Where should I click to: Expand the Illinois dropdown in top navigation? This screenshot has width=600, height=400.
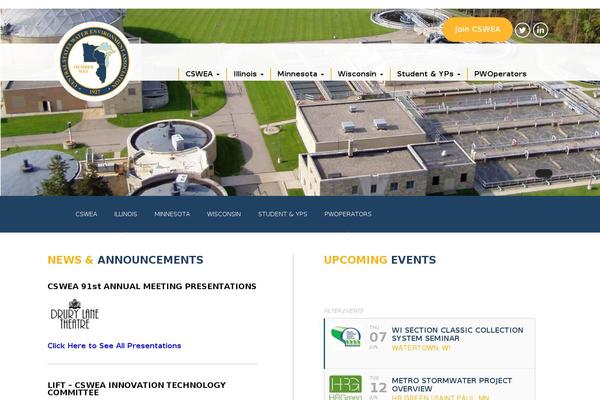pyautogui.click(x=248, y=74)
